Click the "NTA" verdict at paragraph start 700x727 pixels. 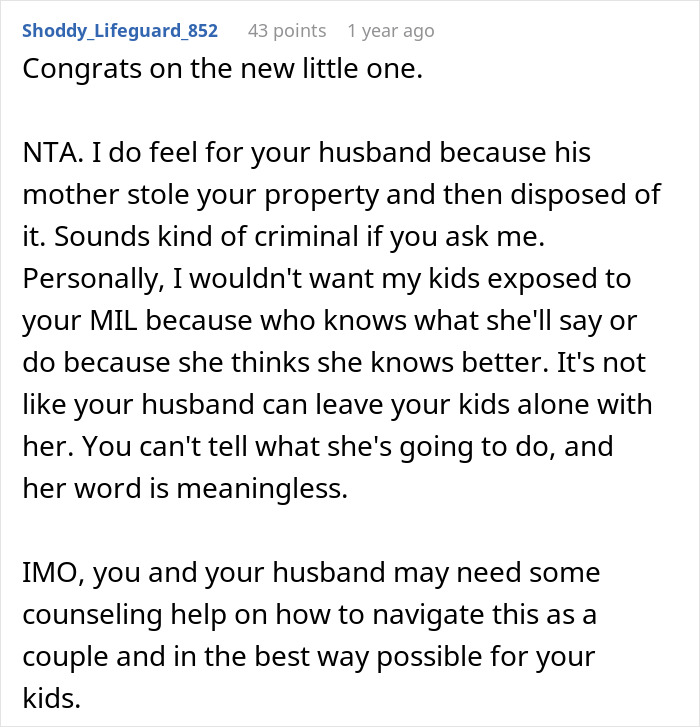coord(45,153)
